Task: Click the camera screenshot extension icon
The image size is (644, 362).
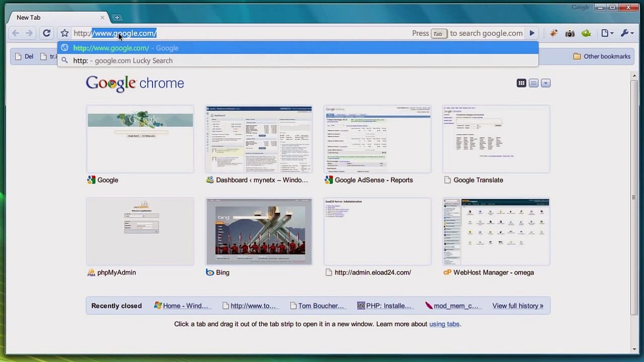Action: (x=570, y=33)
